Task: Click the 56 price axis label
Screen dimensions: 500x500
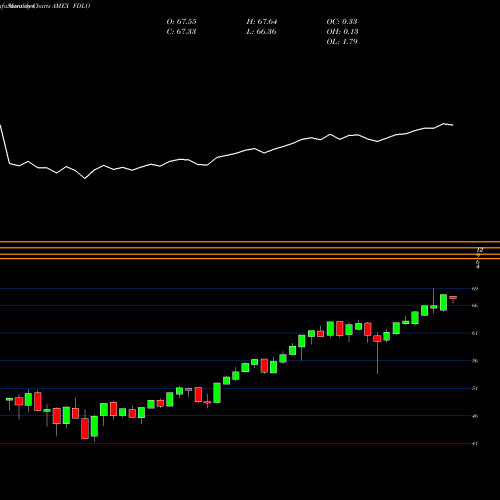Action: tap(475, 361)
